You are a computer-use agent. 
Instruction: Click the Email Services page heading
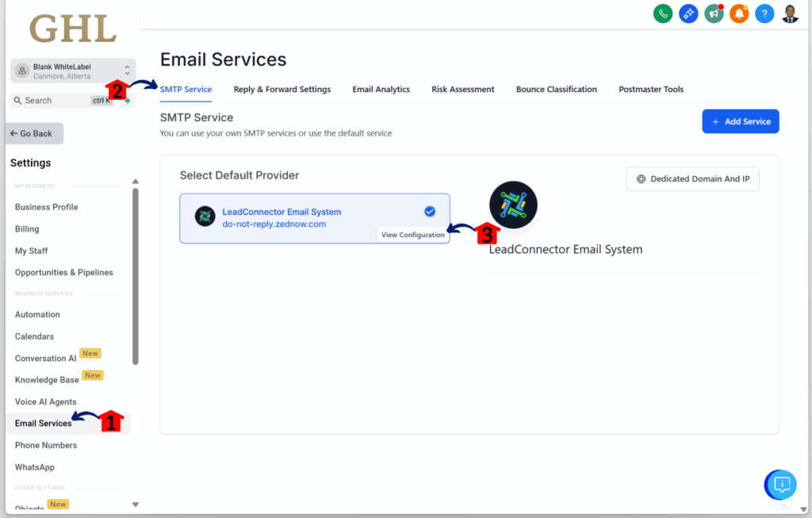[223, 59]
